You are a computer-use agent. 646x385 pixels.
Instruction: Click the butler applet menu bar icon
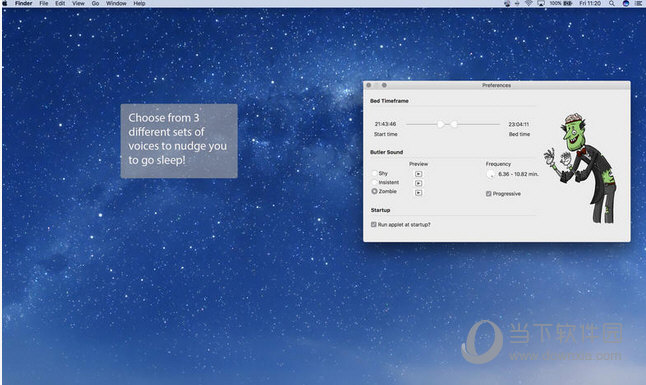507,3
